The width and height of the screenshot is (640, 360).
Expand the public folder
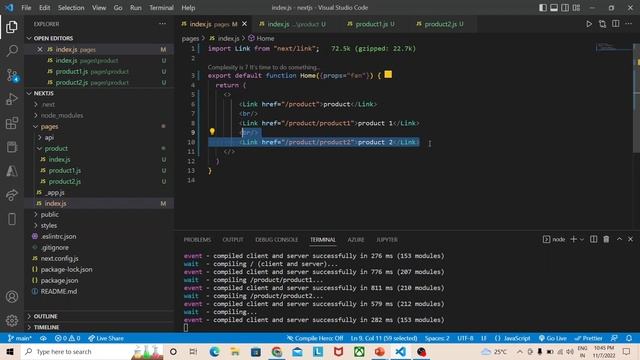pyautogui.click(x=36, y=214)
